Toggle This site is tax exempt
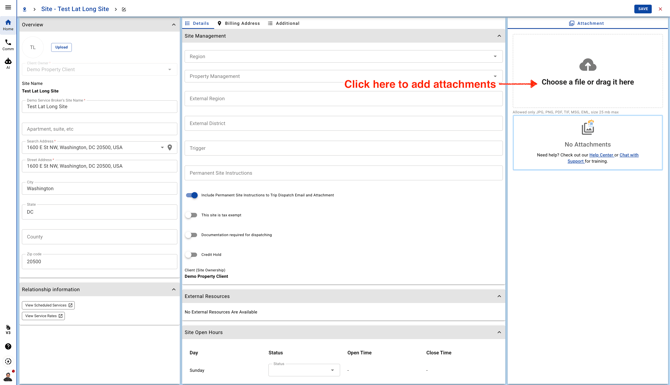The height and width of the screenshot is (385, 670). click(191, 215)
